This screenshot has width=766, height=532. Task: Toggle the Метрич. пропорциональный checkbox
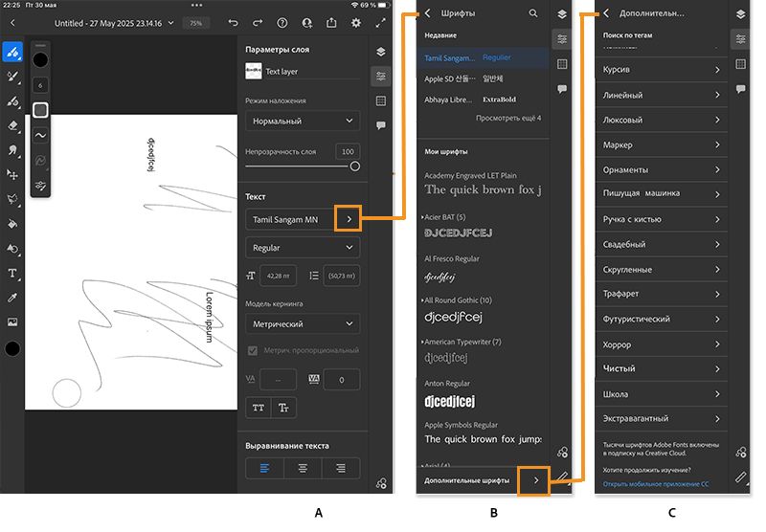(253, 350)
